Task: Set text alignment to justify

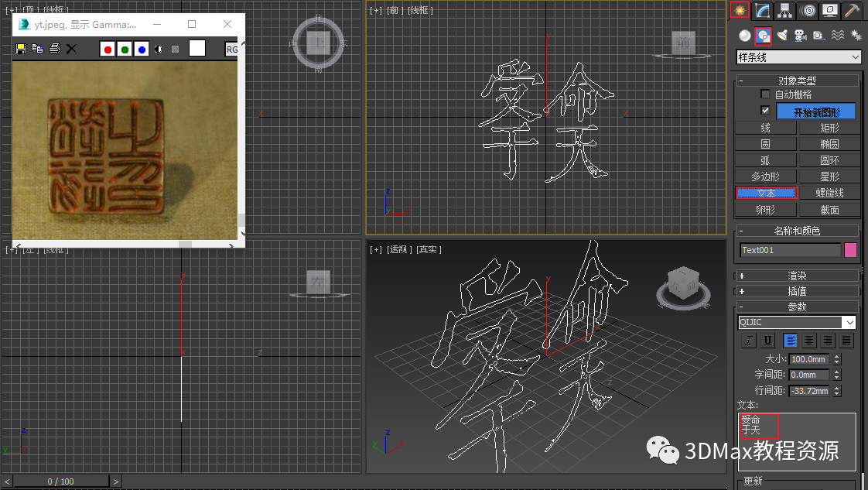Action: coord(846,341)
